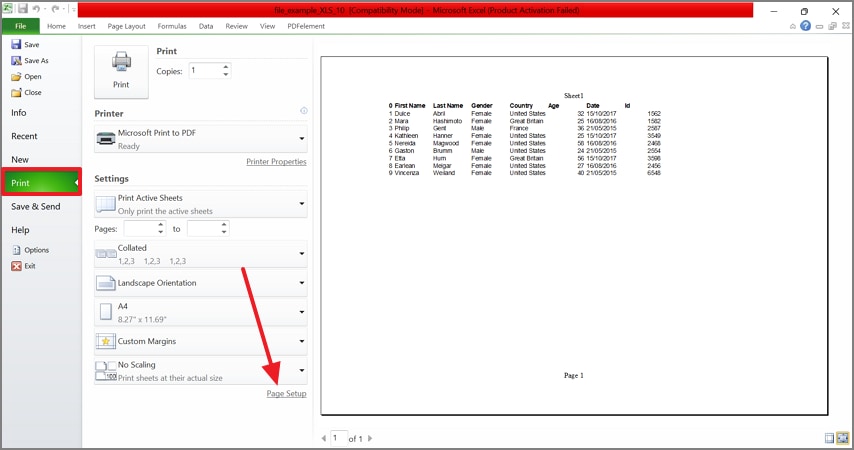The width and height of the screenshot is (854, 450).
Task: Click the Excel application icon in title bar
Action: 8,8
